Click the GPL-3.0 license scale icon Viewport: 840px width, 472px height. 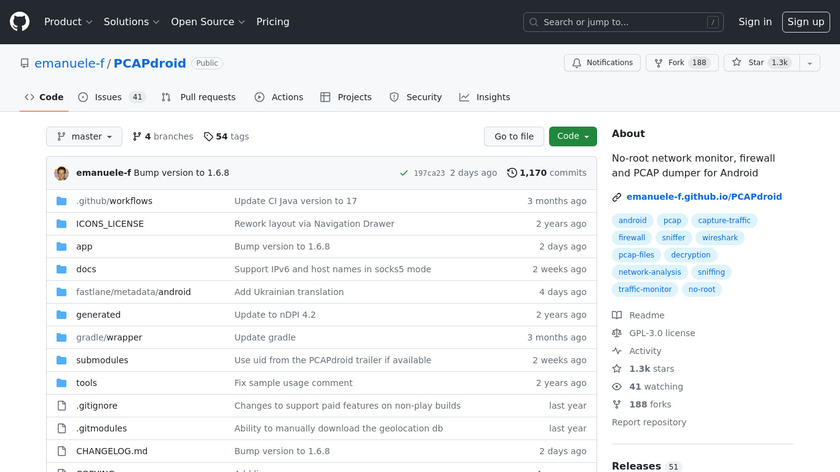click(617, 333)
